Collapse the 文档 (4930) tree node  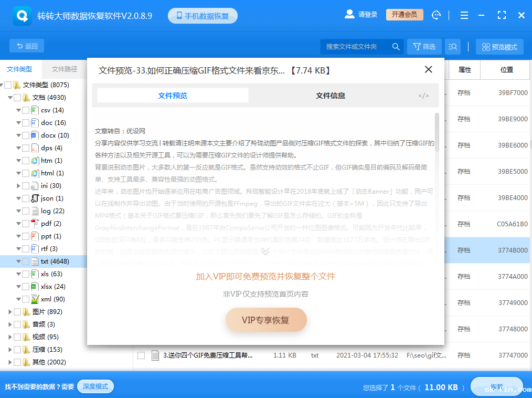pyautogui.click(x=9, y=97)
